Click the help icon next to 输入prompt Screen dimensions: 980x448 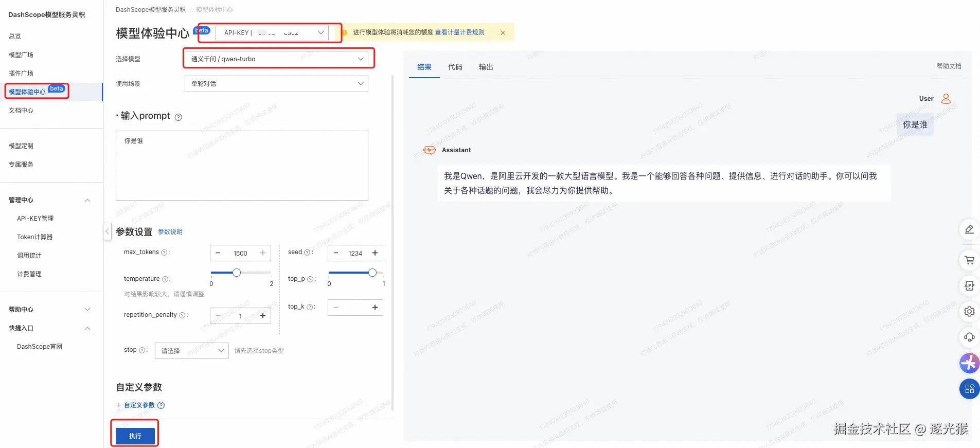coord(179,117)
